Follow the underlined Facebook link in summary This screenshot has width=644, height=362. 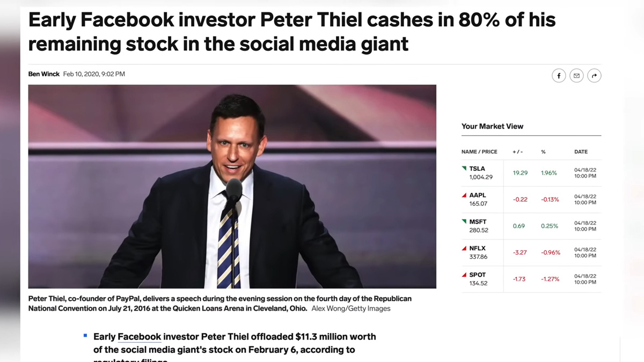[x=140, y=337]
